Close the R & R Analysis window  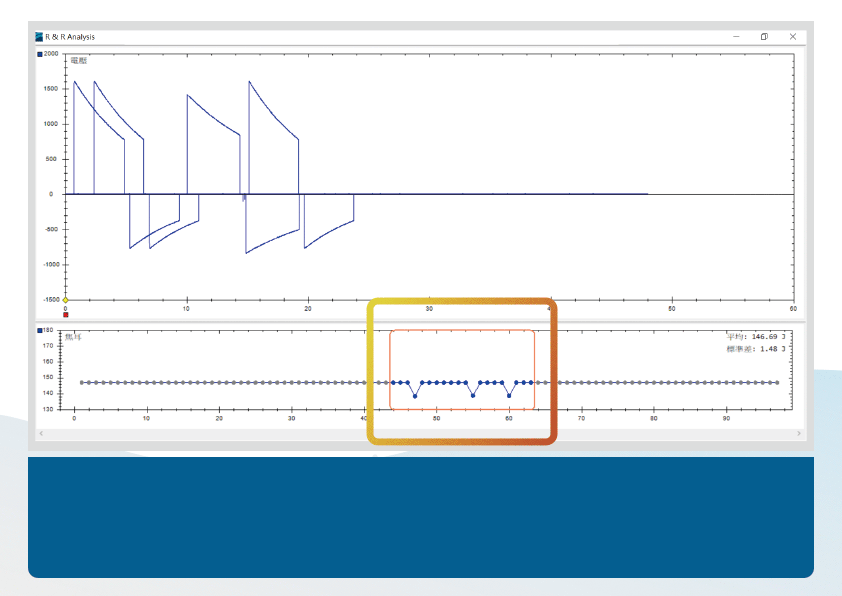click(793, 37)
